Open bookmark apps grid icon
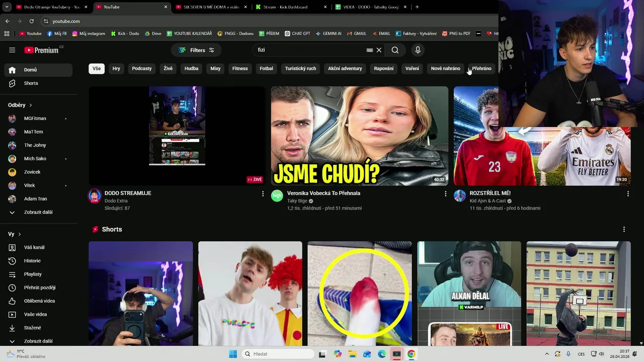The width and height of the screenshot is (644, 362). pos(7,34)
